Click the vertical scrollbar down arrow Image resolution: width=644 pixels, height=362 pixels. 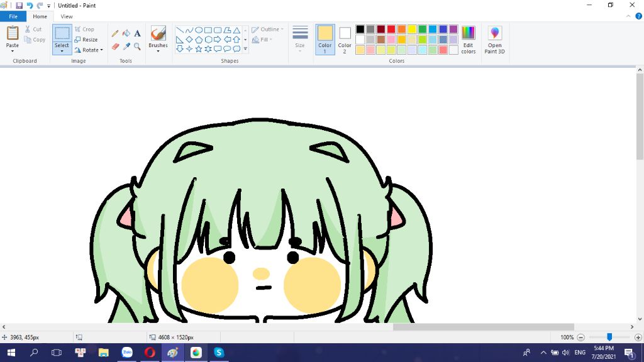640,319
